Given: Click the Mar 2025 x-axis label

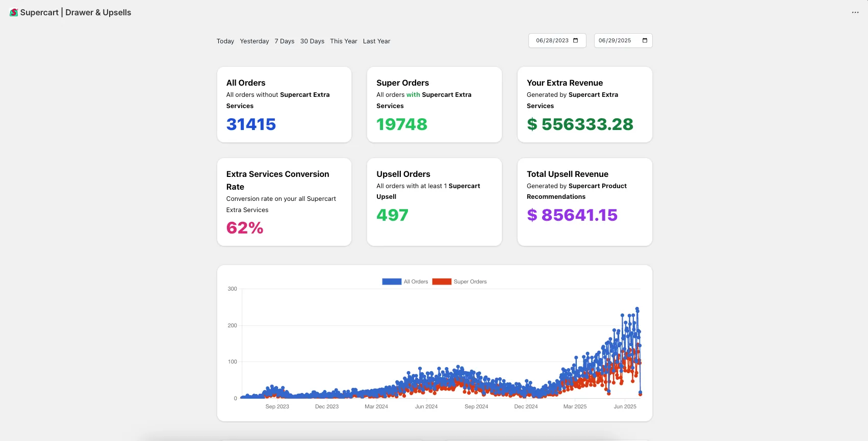Looking at the screenshot, I should (x=575, y=406).
